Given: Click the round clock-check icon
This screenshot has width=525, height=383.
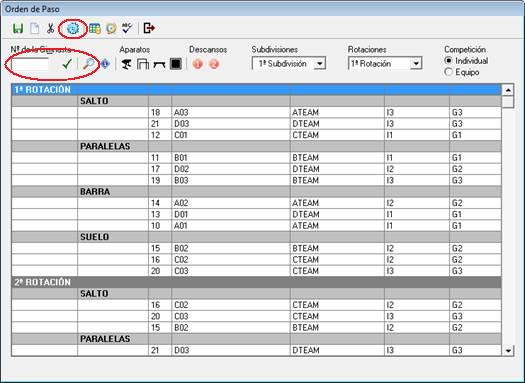Looking at the screenshot, I should 111,28.
